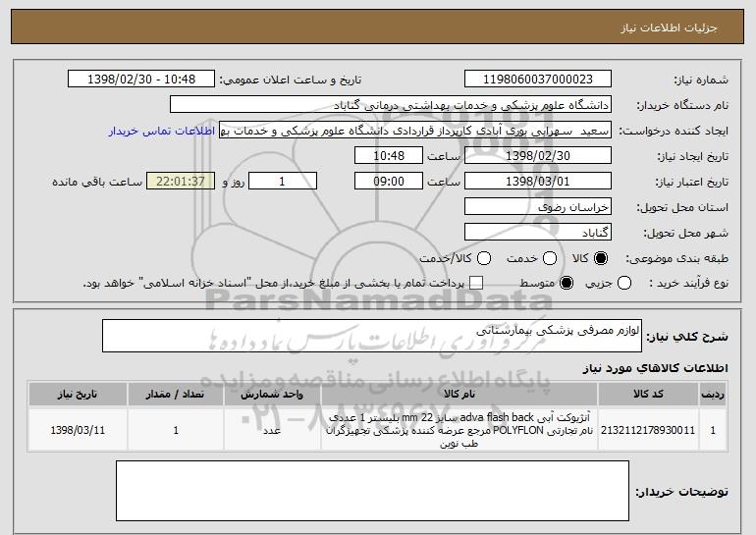Select the کالا/خدمت radio button
Viewport: 756px width, 535px height.
coord(484,259)
